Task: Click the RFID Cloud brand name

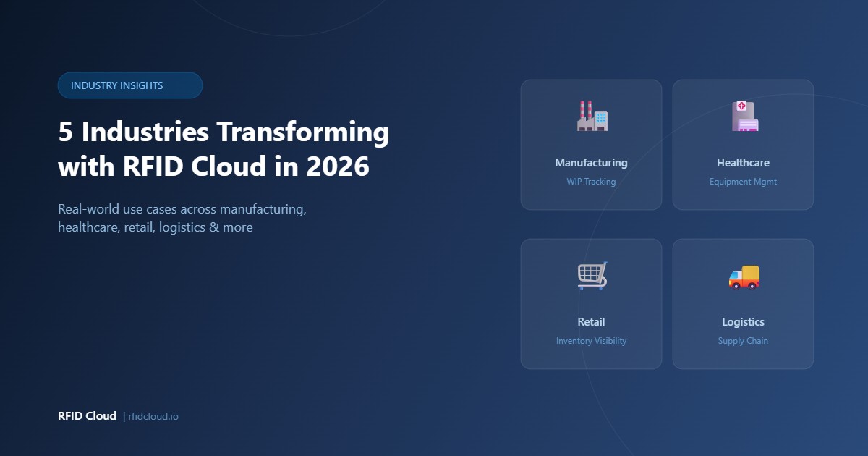Action: coord(86,415)
